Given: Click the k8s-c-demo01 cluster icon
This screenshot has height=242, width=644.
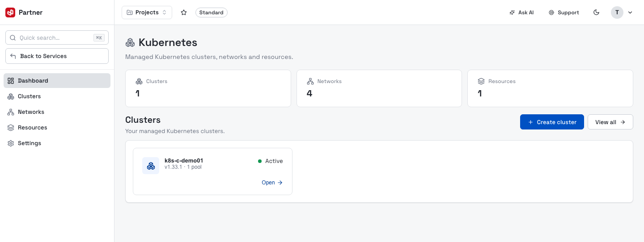Looking at the screenshot, I should click(151, 166).
